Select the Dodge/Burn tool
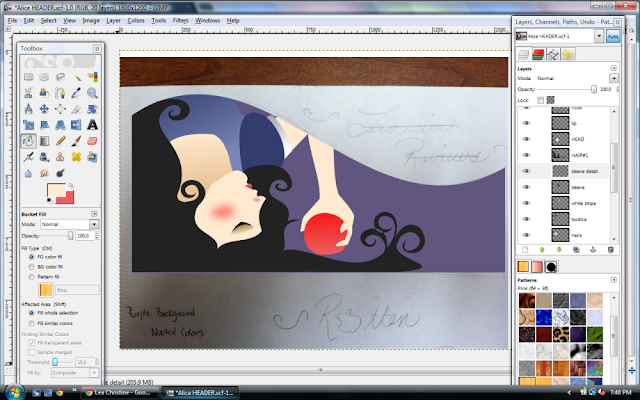The image size is (640, 400). coord(60,173)
